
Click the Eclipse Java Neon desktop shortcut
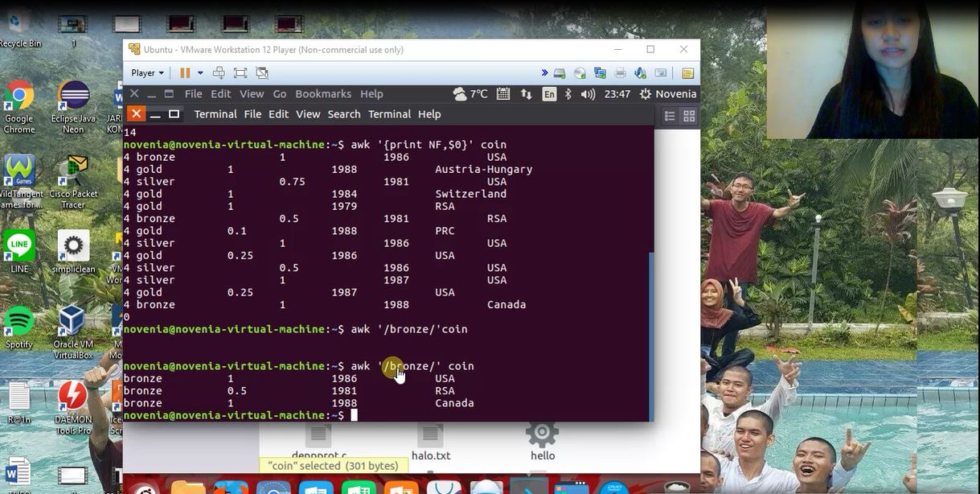point(73,108)
